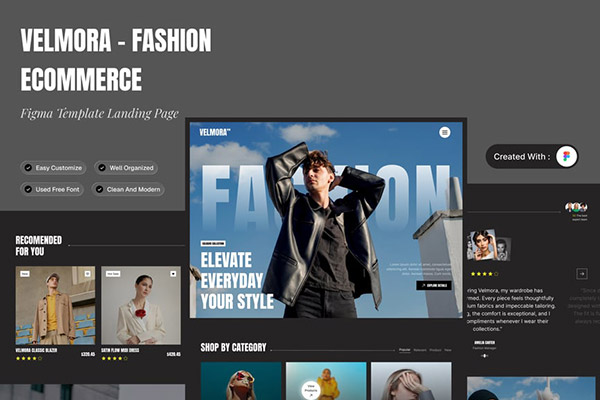Viewport: 600px width, 400px height.
Task: Click the Easy Customize badge
Action: pos(53,168)
